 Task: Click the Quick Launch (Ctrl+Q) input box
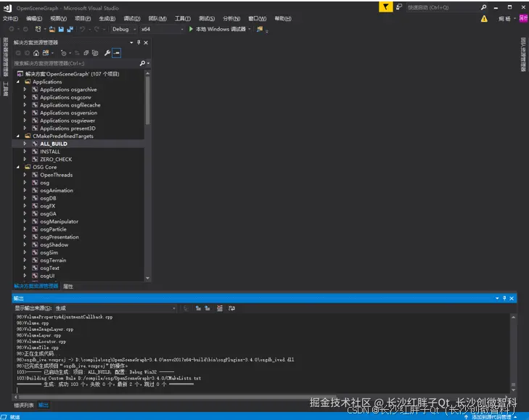click(x=443, y=7)
